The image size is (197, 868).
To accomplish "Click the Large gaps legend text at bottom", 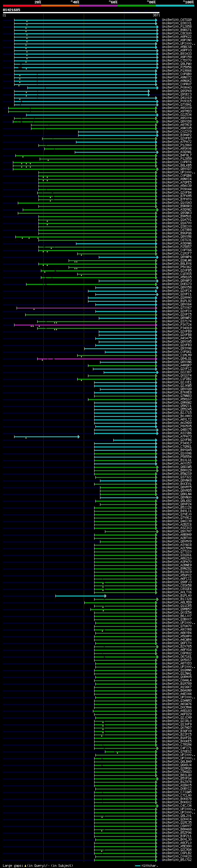I will [x=38, y=865].
